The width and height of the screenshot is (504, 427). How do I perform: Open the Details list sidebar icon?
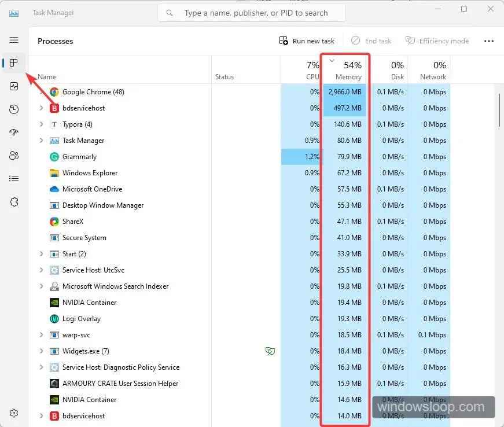click(14, 179)
